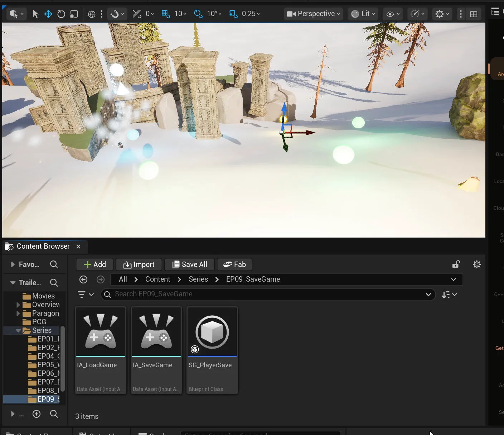Expand the Paragon folder in tree
The width and height of the screenshot is (504, 435).
pyautogui.click(x=18, y=314)
